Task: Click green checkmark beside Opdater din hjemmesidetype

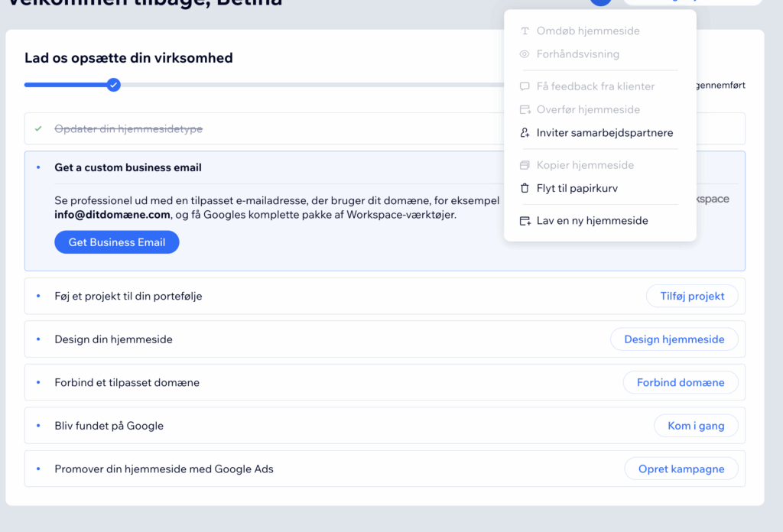Action: click(x=38, y=128)
